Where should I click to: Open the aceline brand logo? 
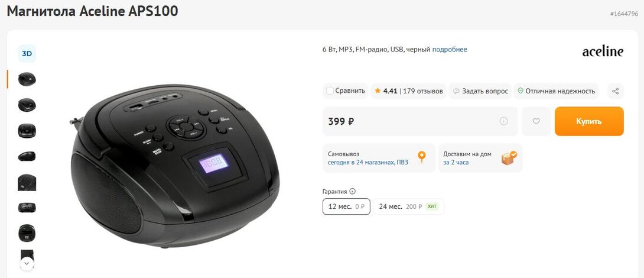point(603,52)
